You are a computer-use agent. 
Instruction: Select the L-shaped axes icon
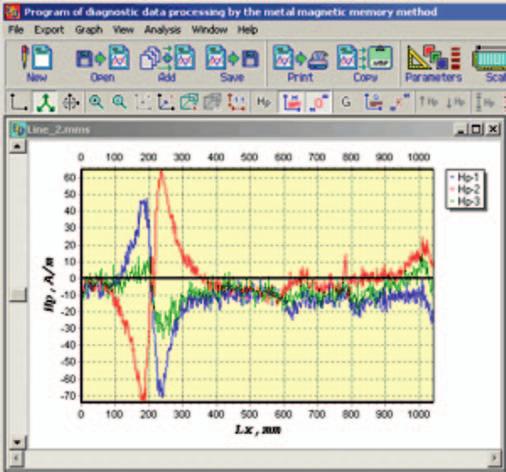pyautogui.click(x=19, y=102)
